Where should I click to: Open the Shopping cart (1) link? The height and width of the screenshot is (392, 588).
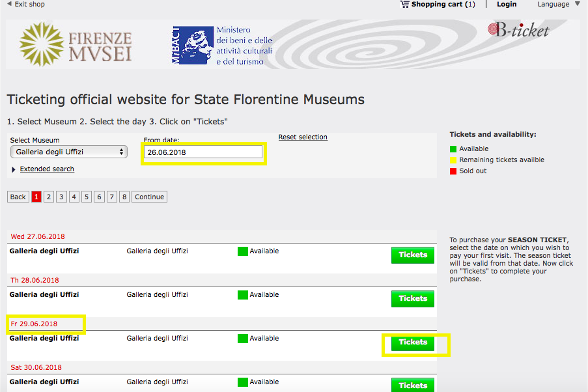443,4
